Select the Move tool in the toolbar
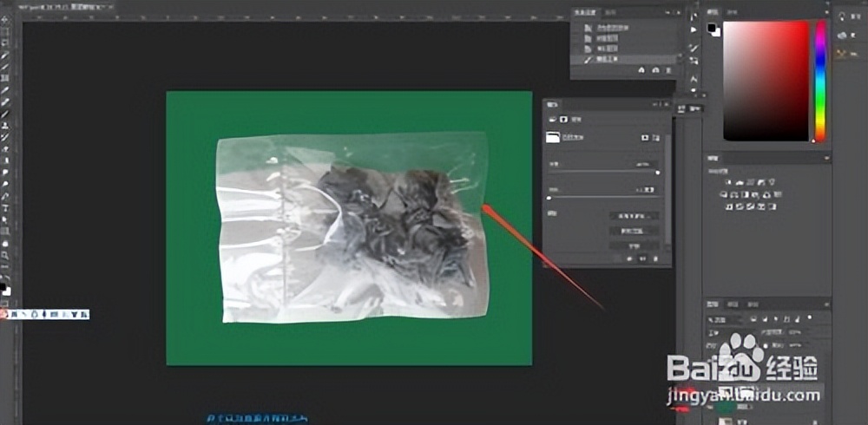 5,18
